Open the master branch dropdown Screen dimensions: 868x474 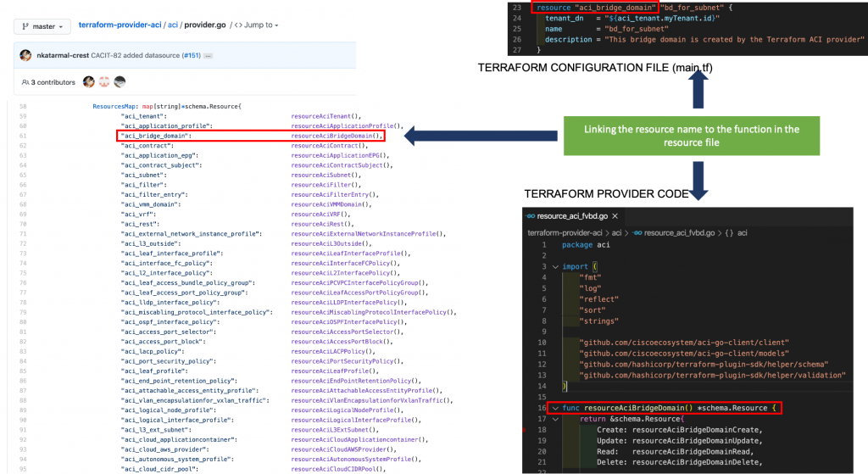(42, 26)
